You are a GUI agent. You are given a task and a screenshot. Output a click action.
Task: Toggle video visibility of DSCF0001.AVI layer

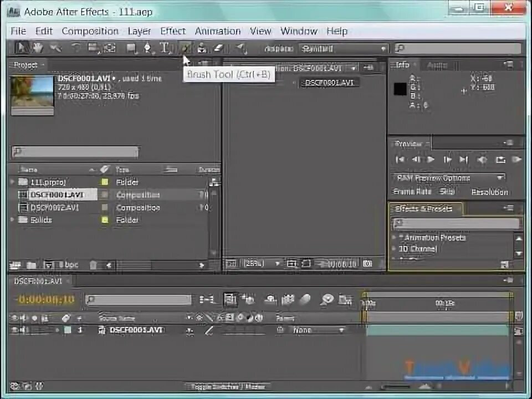pos(14,330)
